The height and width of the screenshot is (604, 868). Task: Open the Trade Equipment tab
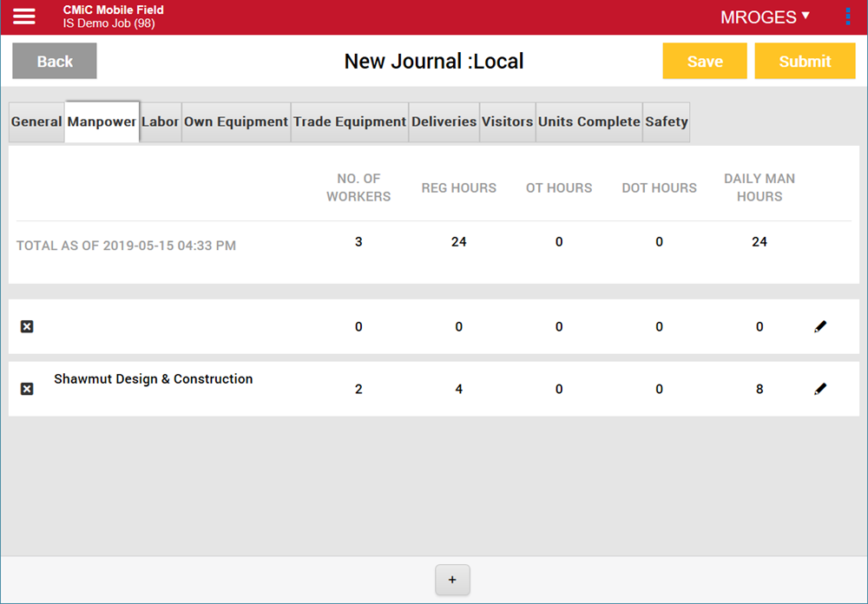(x=350, y=121)
